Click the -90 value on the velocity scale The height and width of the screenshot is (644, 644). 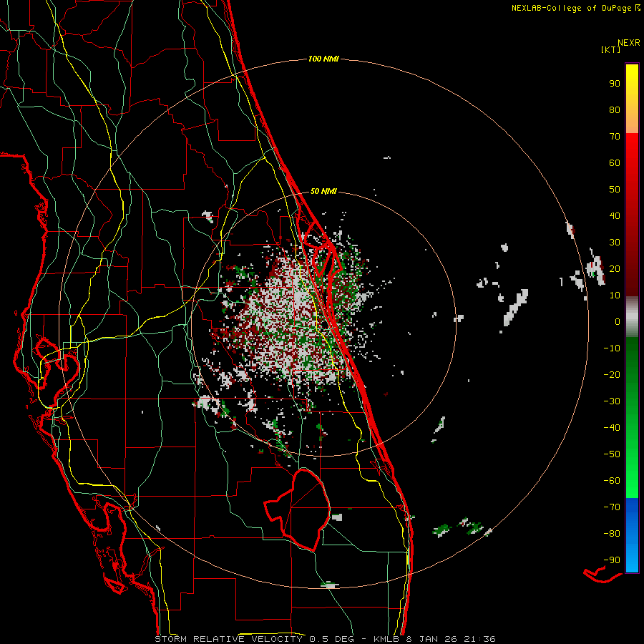(612, 560)
